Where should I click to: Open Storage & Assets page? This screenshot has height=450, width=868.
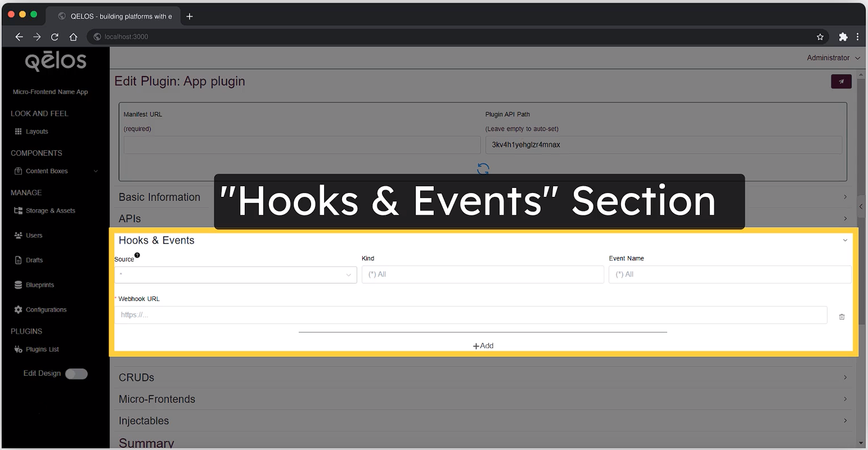pos(50,211)
